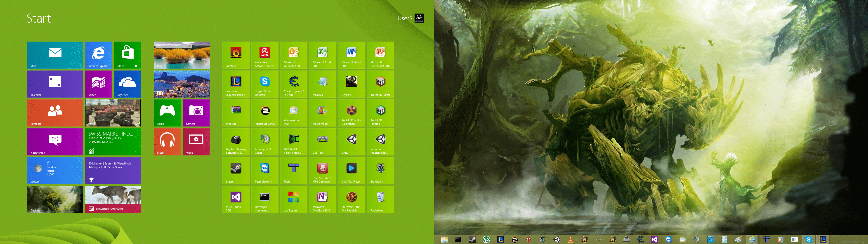Open the Schwierige Futtersuche news tile

113,200
